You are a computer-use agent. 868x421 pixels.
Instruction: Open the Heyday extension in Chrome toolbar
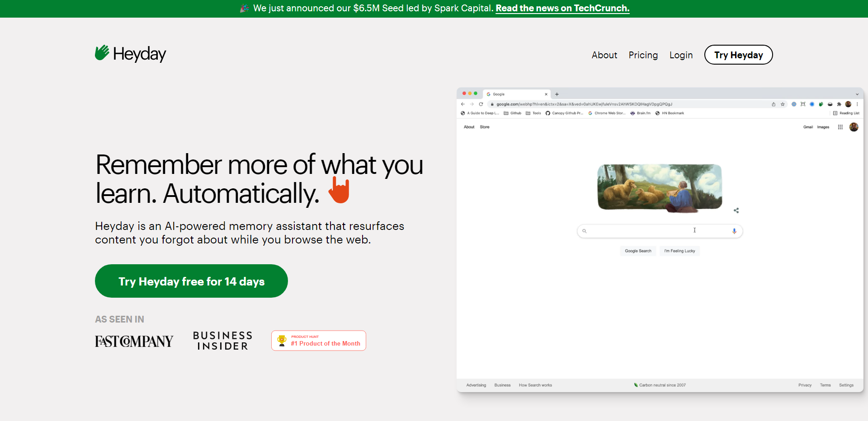821,104
